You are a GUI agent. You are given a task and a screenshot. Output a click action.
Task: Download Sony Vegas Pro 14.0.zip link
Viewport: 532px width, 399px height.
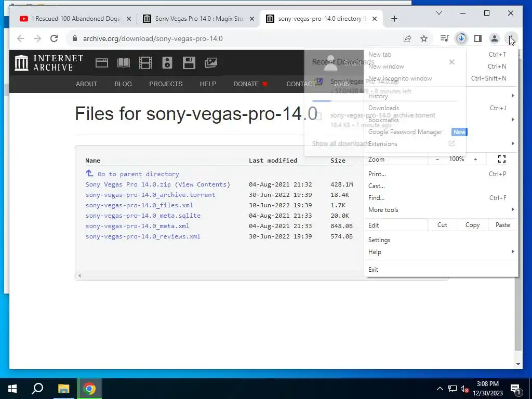tap(128, 184)
